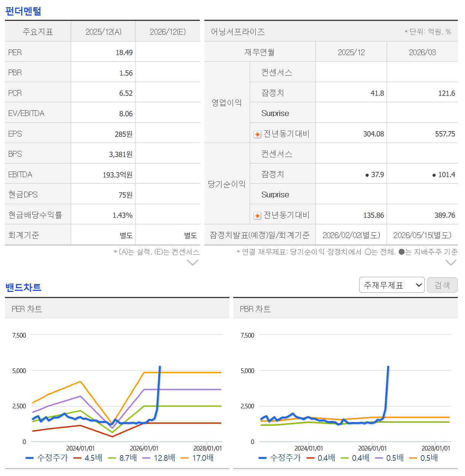This screenshot has width=465, height=476.
Task: Select 영업이익 전년동기대비 value 304.08
Action: (x=374, y=134)
